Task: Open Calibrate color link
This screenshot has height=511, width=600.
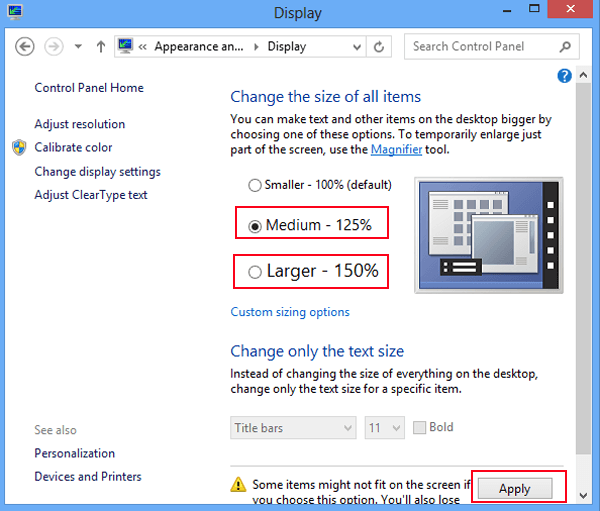Action: coord(73,147)
